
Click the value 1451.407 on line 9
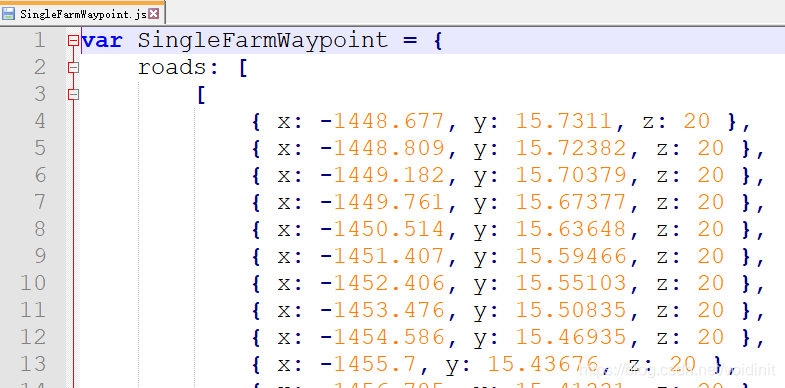[x=389, y=257]
